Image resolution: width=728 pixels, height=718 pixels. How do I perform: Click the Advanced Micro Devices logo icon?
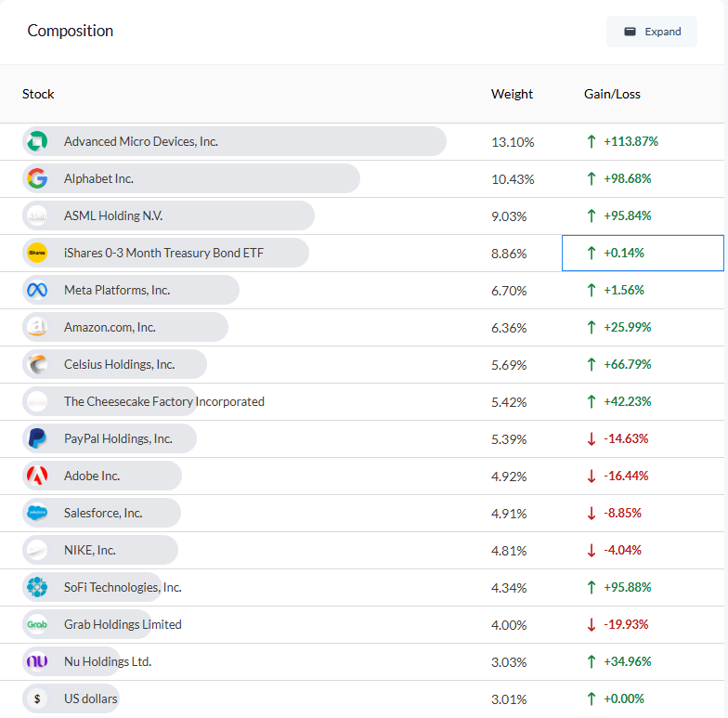[x=37, y=141]
